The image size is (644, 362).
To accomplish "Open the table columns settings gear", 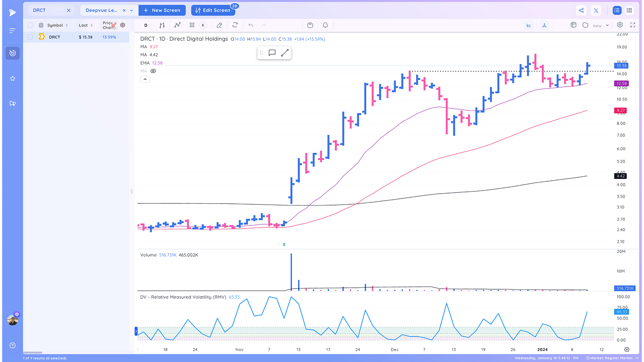I will (x=123, y=25).
